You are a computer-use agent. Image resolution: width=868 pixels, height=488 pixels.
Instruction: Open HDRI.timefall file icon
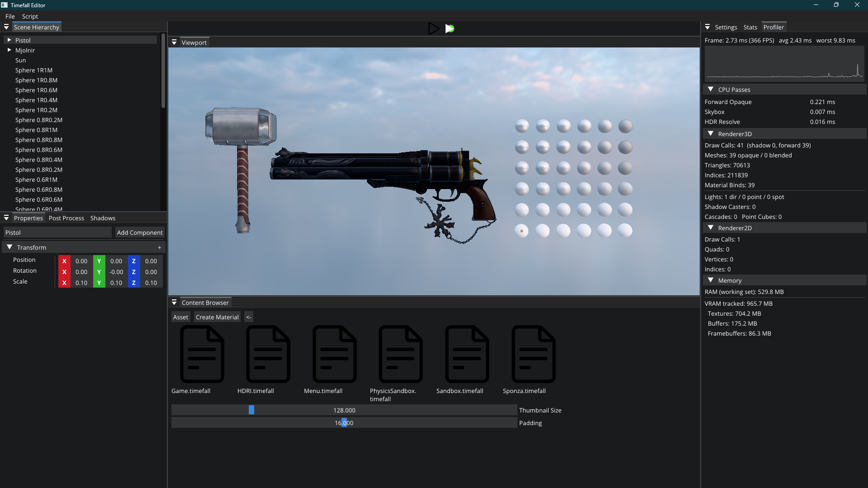pos(268,354)
